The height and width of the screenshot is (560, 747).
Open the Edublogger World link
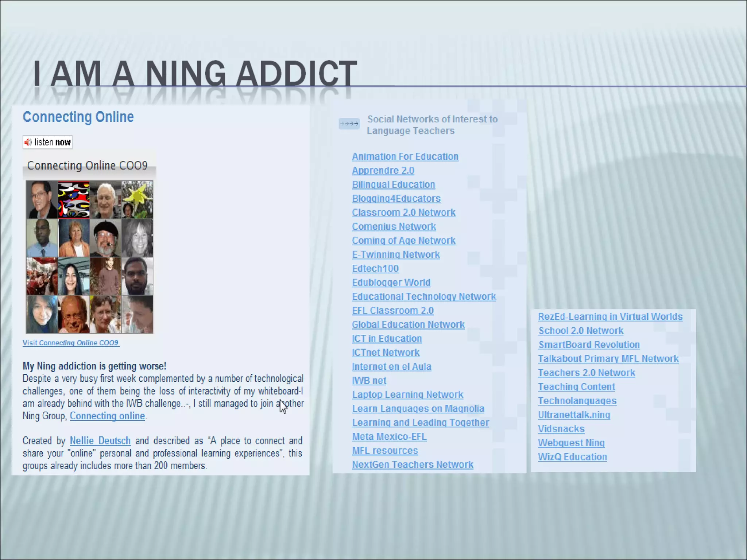click(391, 283)
